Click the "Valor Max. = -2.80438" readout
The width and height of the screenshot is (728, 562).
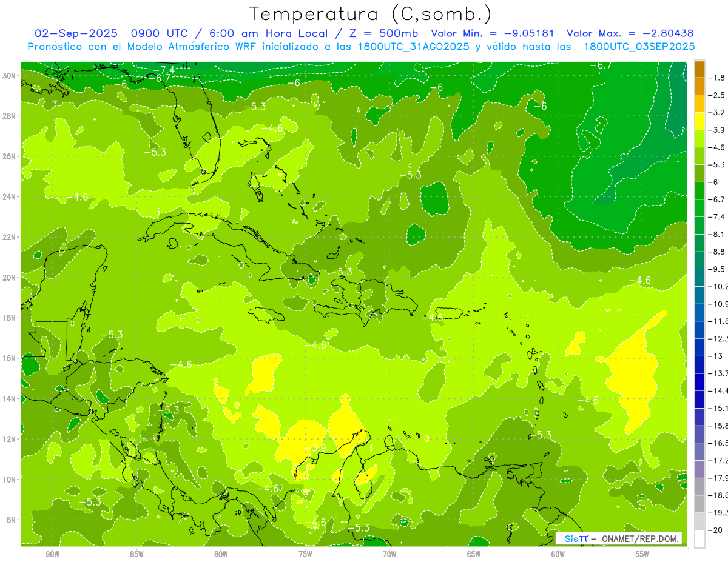tap(630, 33)
